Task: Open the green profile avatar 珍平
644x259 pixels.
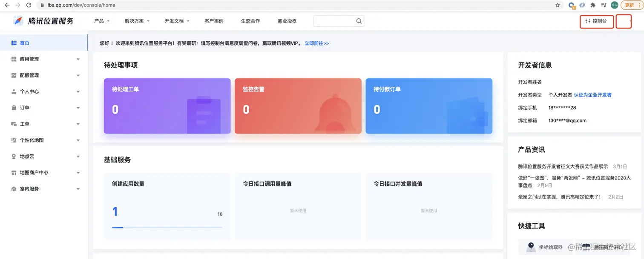Action: (614, 5)
